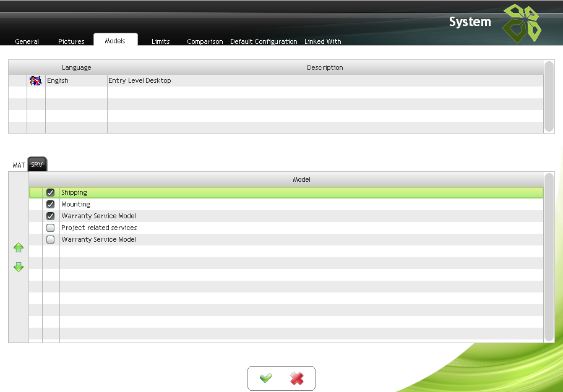Switch to the General tab
The image size is (563, 392).
tap(27, 41)
